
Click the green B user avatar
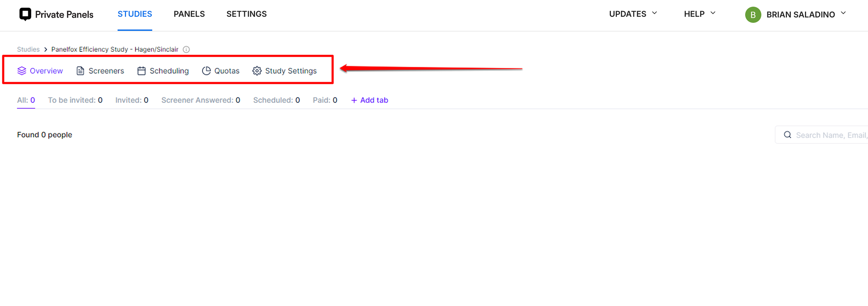753,15
